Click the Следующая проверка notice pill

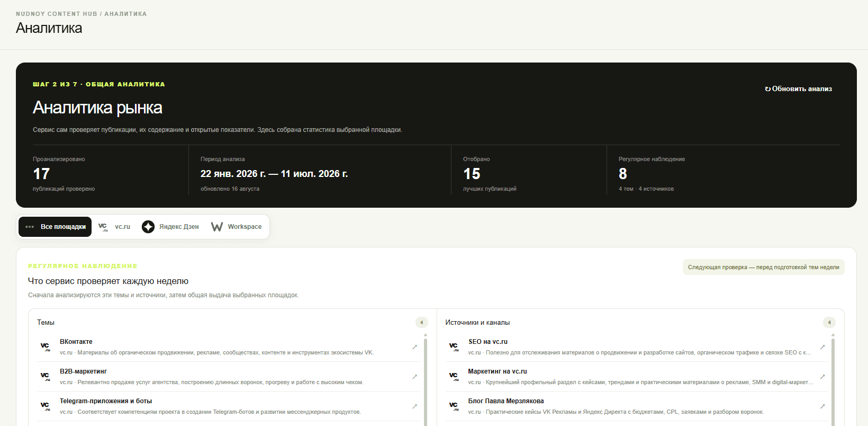point(764,267)
